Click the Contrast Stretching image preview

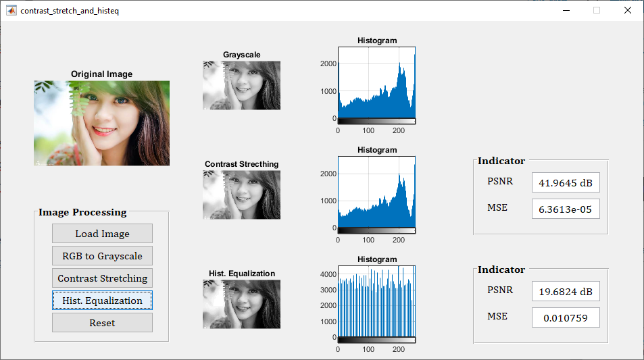[x=241, y=195]
